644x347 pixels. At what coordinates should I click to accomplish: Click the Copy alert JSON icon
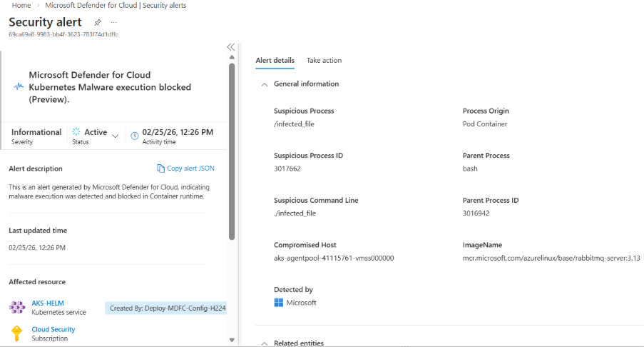point(160,169)
